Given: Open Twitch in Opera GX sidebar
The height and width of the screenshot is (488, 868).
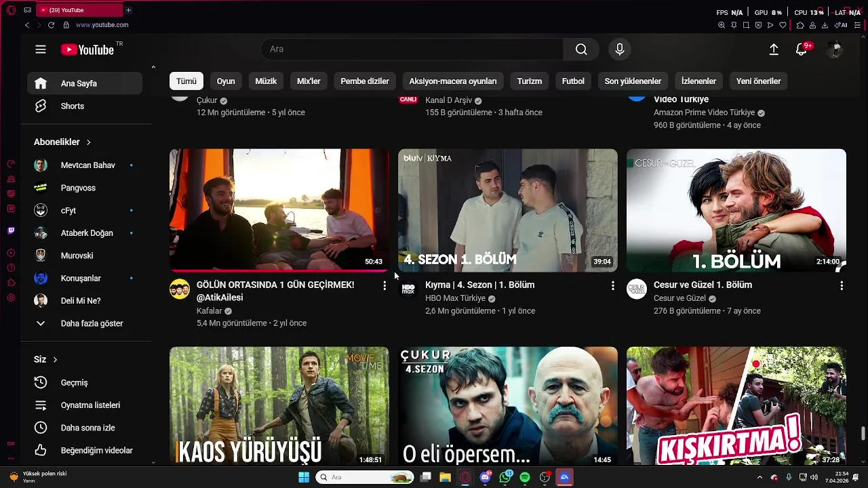Looking at the screenshot, I should pos(11,231).
